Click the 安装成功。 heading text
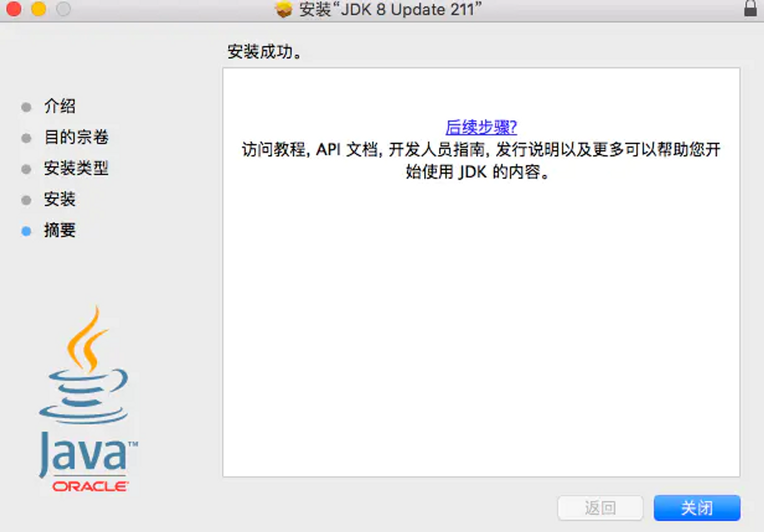Viewport: 764px width, 532px height. (264, 52)
